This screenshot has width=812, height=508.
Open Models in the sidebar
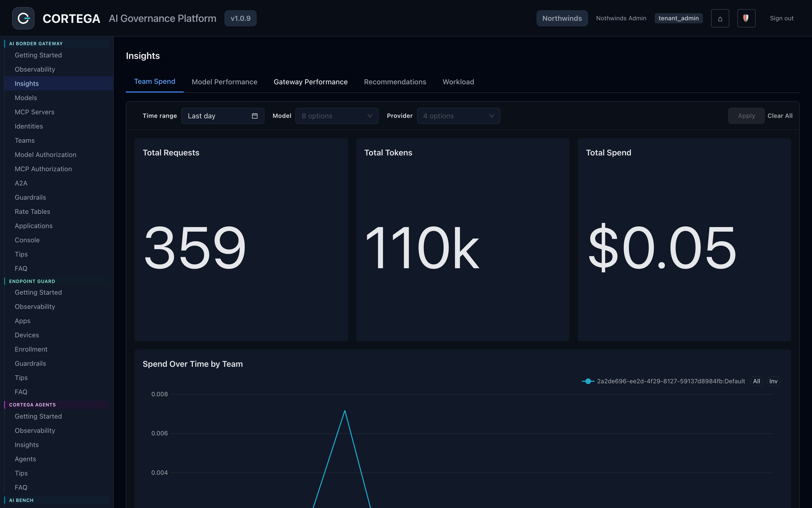(x=59, y=98)
